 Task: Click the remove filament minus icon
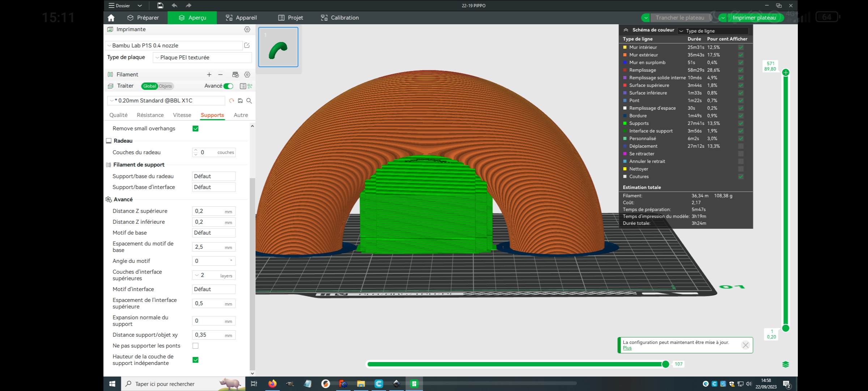[x=220, y=75]
